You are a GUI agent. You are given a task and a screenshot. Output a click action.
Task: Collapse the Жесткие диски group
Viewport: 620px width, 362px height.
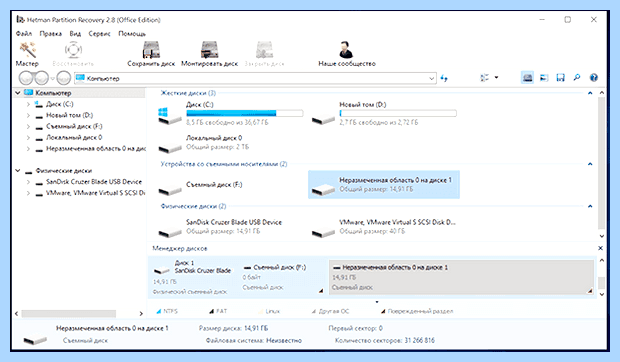[590, 93]
